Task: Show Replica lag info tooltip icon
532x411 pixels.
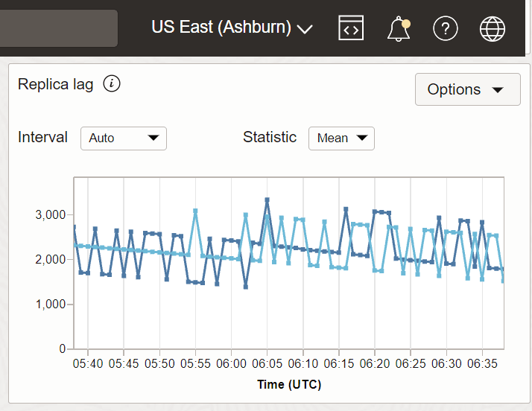Action: 112,83
